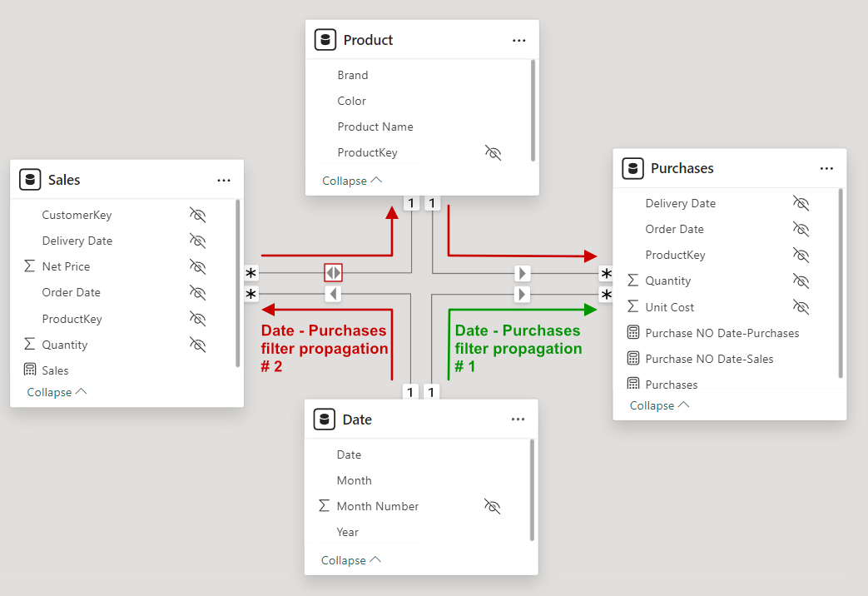The height and width of the screenshot is (596, 868).
Task: Toggle visibility of Unit Cost in Purchases
Action: click(x=801, y=307)
